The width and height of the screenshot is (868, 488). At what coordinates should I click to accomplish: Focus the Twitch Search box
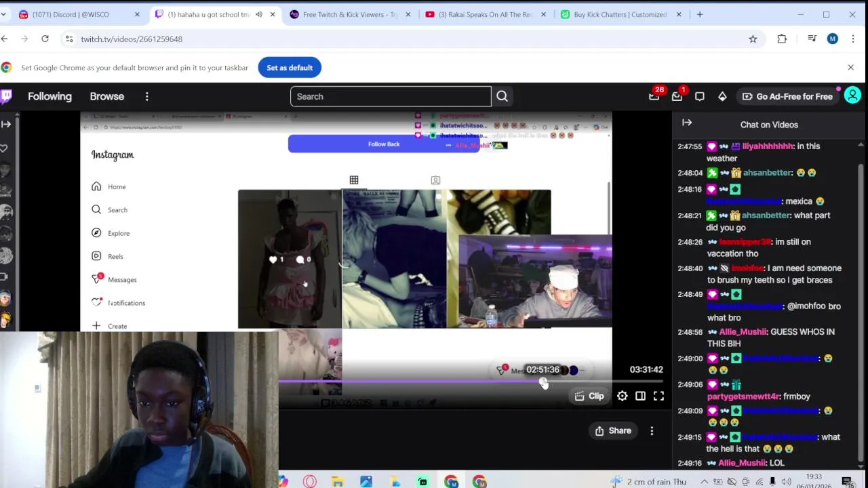coord(391,96)
